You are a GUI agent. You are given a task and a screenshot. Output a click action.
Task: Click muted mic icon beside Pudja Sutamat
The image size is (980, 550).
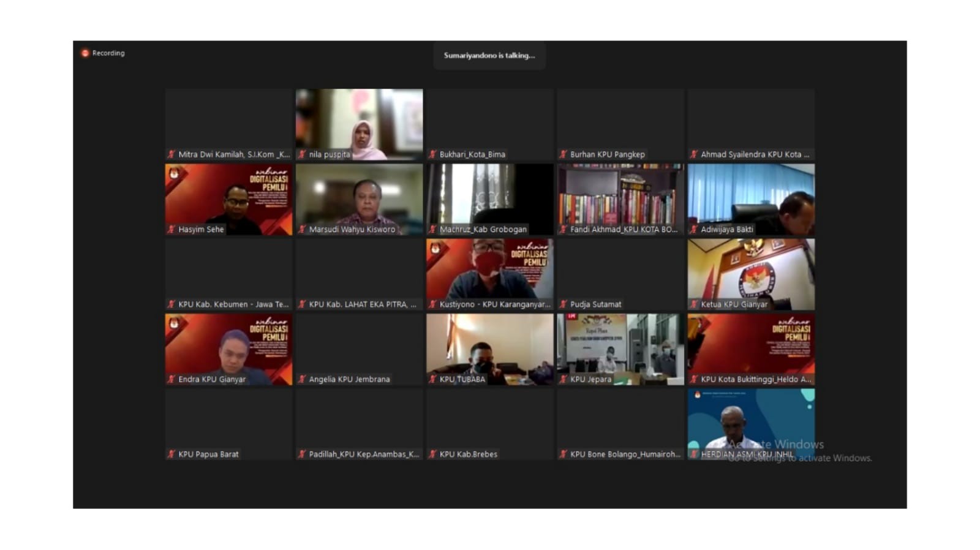click(x=563, y=304)
